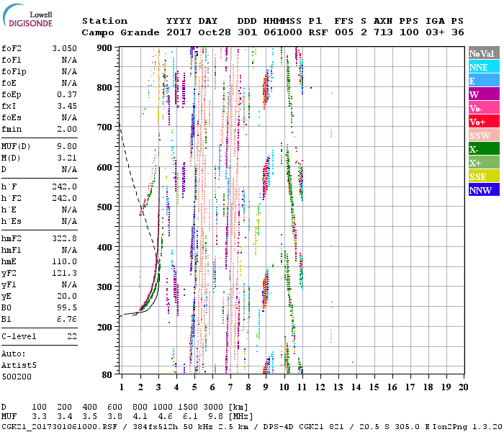Click the hmF2 value 322.8

tap(64, 238)
